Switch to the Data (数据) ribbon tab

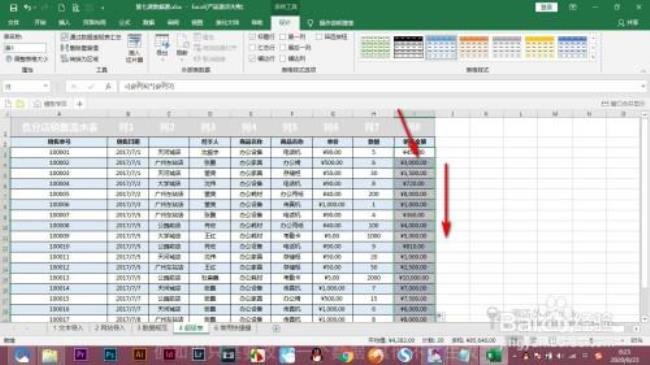click(x=149, y=23)
